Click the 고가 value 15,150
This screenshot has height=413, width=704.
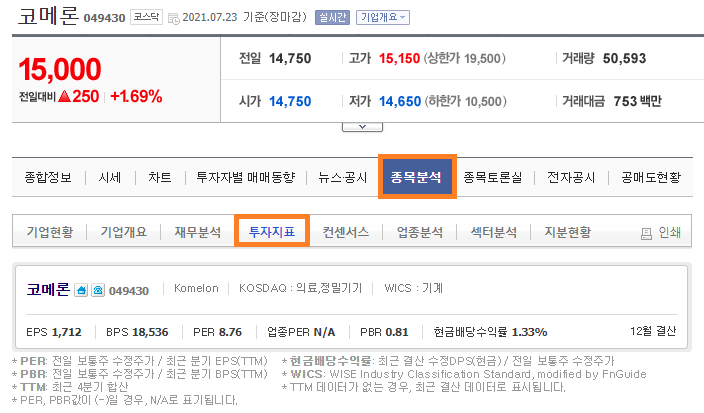(x=400, y=58)
